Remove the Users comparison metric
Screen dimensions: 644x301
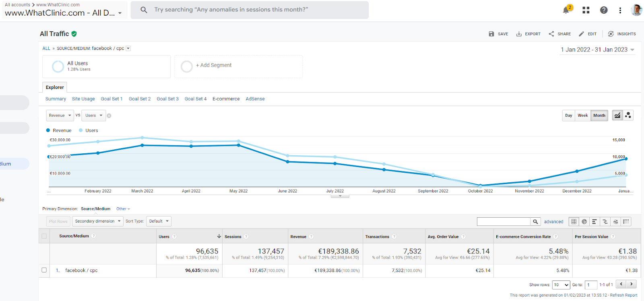(109, 115)
